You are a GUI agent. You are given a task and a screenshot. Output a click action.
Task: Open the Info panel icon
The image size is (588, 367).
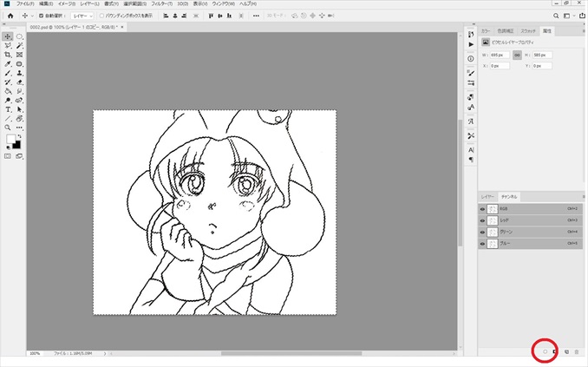point(471,58)
